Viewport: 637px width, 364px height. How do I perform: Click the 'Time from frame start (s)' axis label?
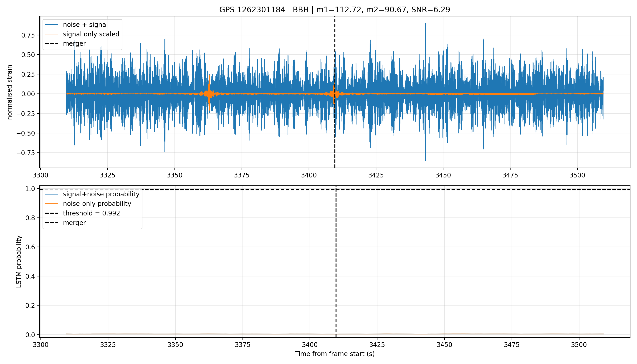tap(334, 354)
